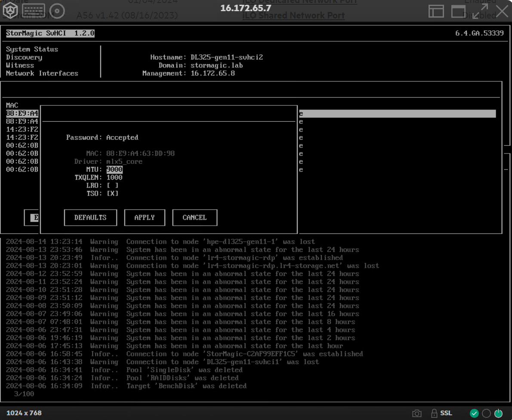The image size is (512, 420).
Task: Click the SSL padlock icon
Action: [x=434, y=413]
